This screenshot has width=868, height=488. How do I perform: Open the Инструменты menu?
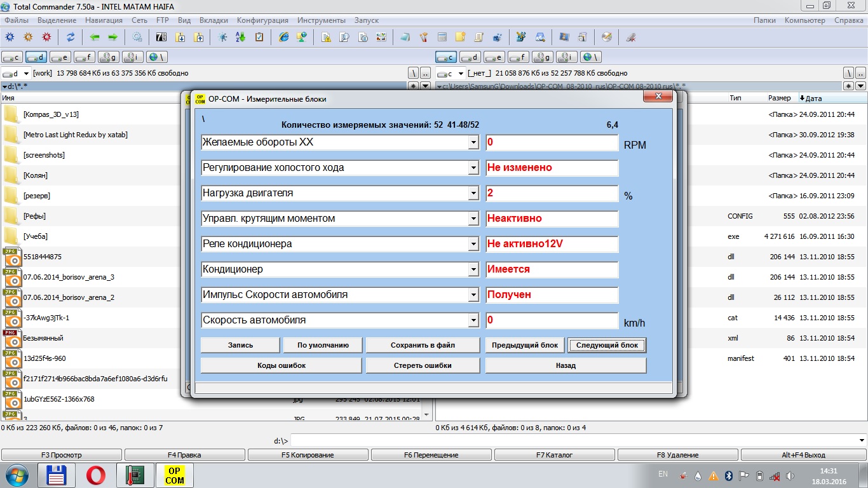[x=322, y=20]
